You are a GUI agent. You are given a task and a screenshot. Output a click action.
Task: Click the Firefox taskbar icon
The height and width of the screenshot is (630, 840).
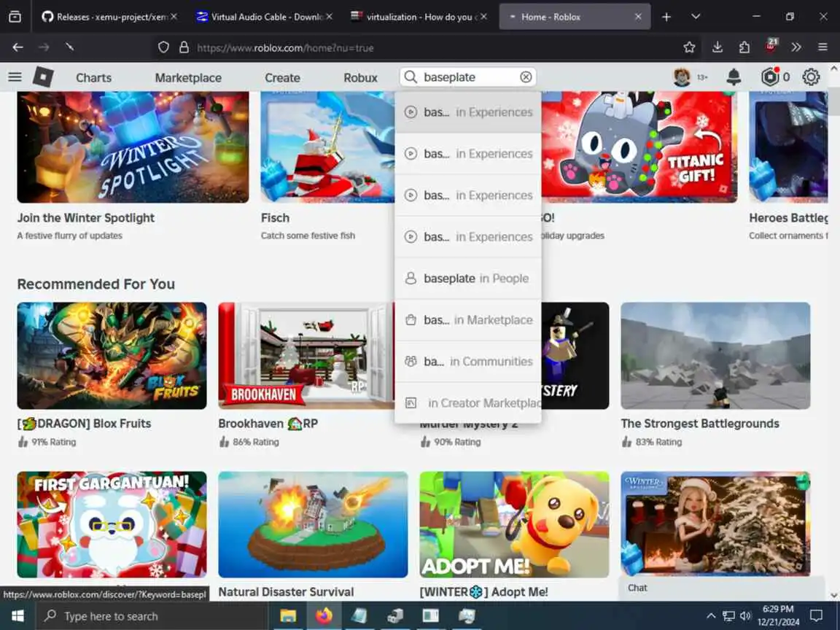(x=324, y=616)
